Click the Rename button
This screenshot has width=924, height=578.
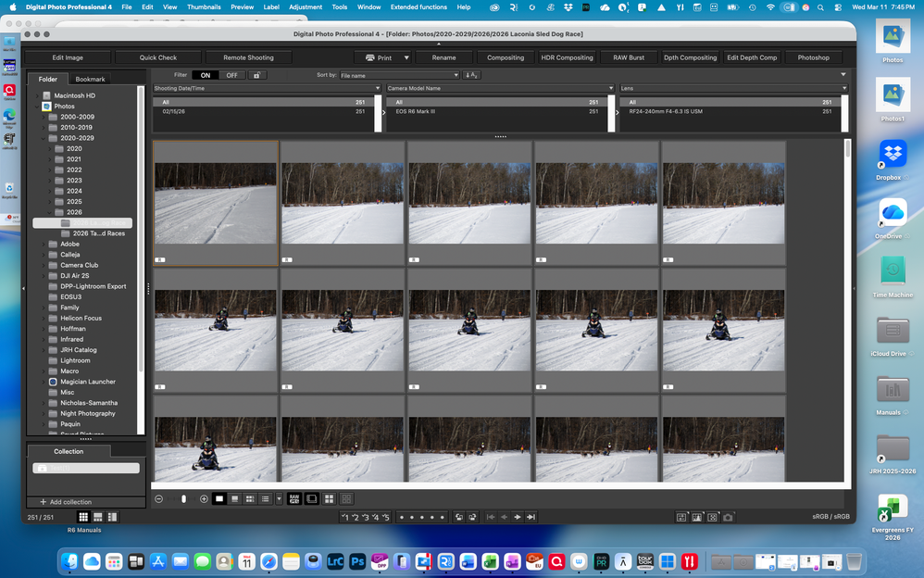[443, 57]
